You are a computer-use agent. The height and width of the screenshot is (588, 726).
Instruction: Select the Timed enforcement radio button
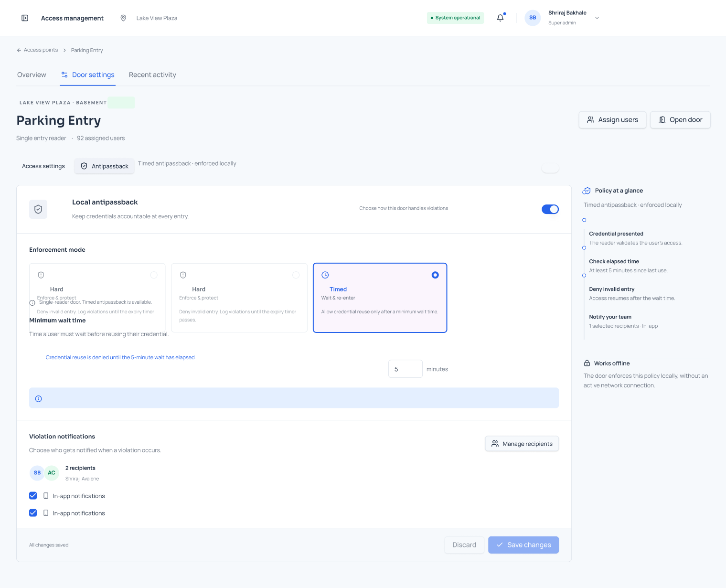coord(435,275)
